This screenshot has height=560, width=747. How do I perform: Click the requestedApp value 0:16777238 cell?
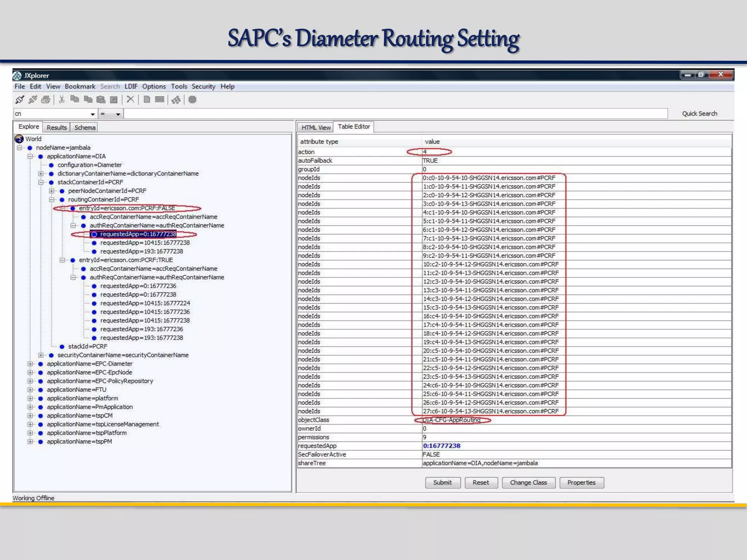click(x=576, y=446)
